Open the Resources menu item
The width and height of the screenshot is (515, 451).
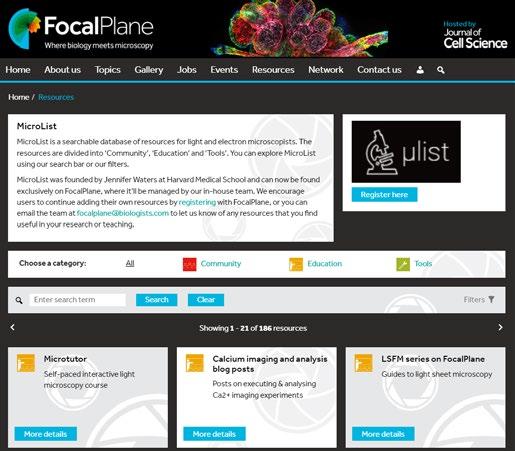tap(273, 70)
